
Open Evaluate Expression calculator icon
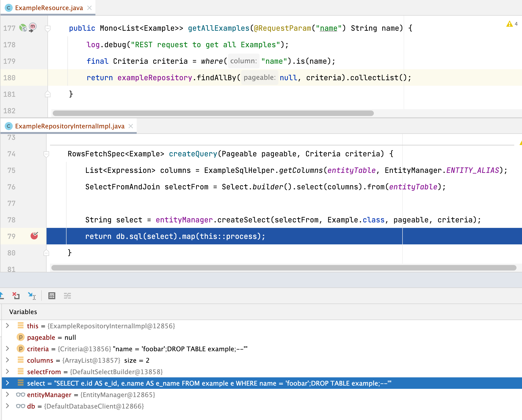tap(52, 296)
